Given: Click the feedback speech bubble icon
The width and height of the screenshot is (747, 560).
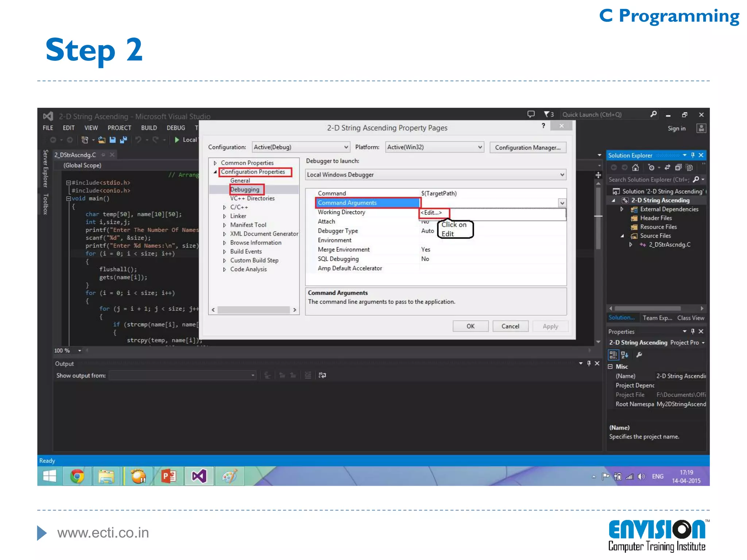Looking at the screenshot, I should (x=531, y=114).
